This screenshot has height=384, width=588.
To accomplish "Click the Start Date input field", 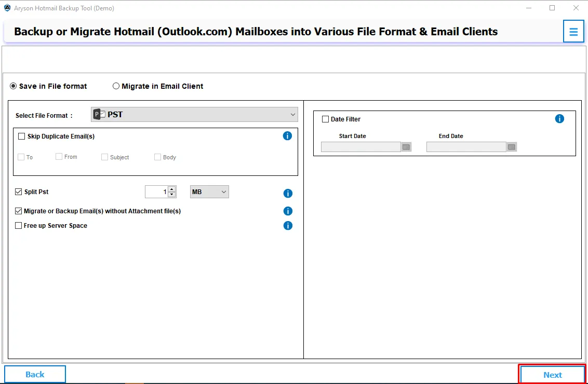I will click(x=361, y=147).
